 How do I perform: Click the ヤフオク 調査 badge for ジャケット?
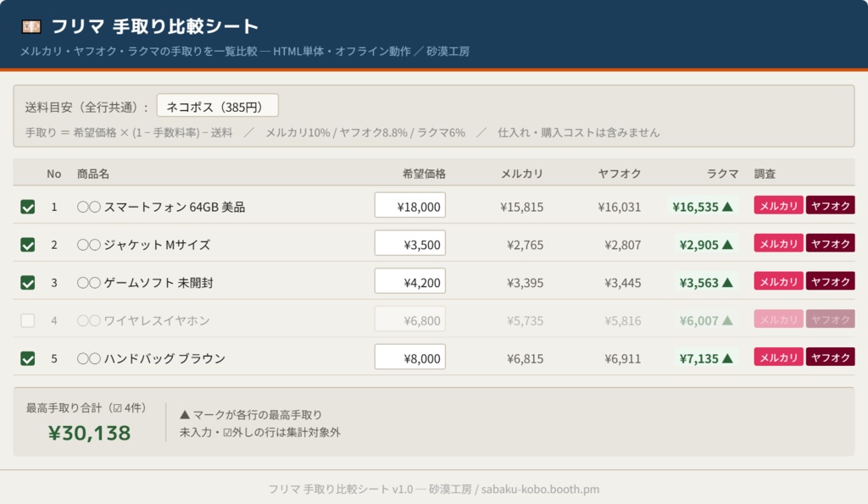(x=832, y=243)
